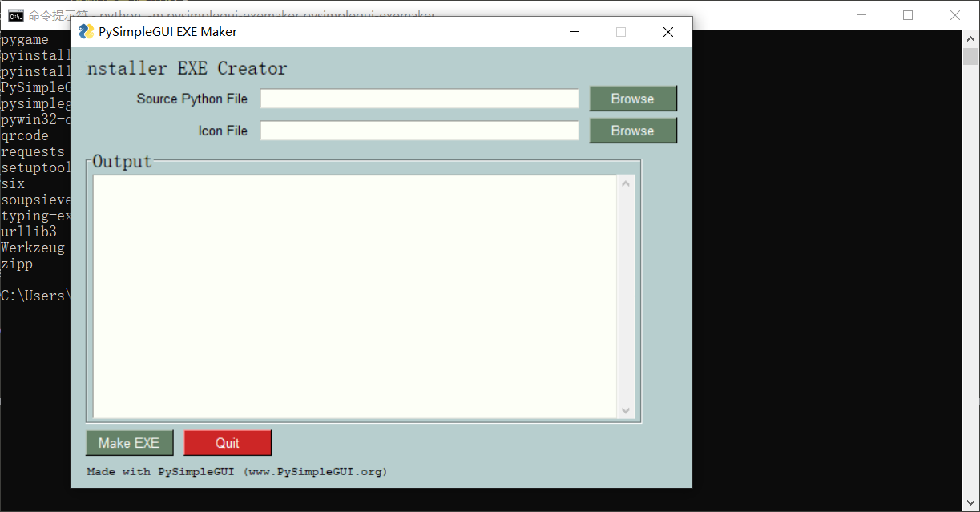The width and height of the screenshot is (980, 512).
Task: Browse for the Source Python File
Action: point(633,99)
